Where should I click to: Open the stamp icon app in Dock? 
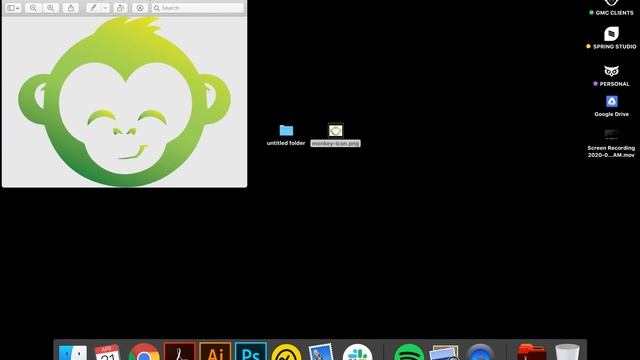321,352
